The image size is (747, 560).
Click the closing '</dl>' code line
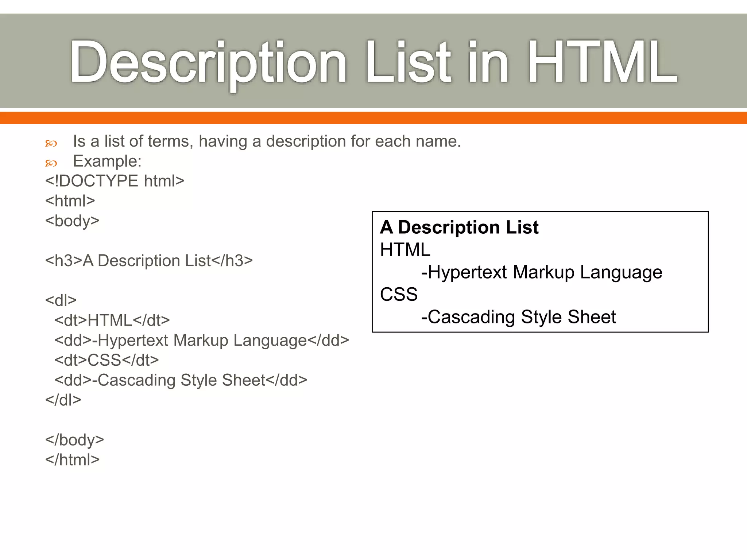pos(63,400)
